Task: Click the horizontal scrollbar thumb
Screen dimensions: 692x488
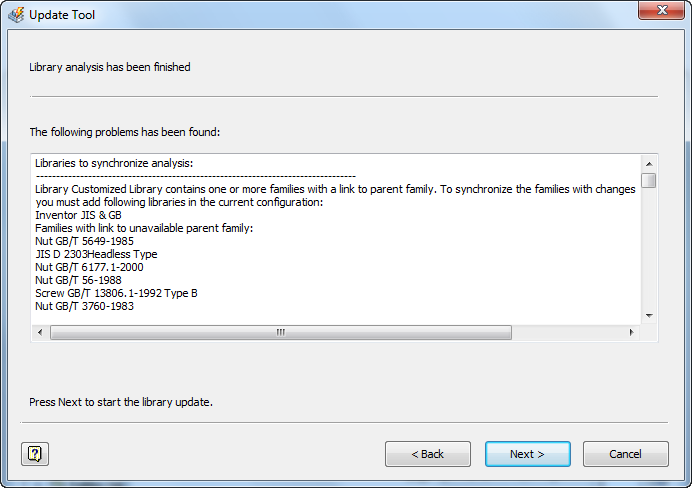Action: coord(280,332)
